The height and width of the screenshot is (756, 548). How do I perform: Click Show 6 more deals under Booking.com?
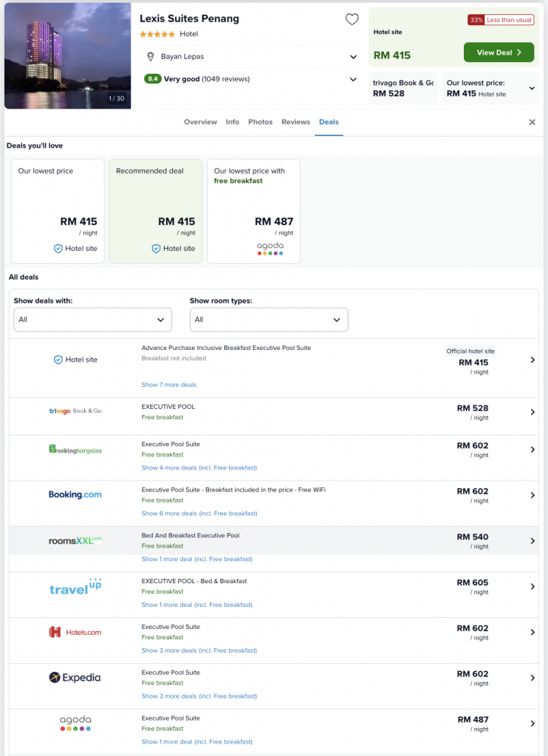[x=199, y=514]
